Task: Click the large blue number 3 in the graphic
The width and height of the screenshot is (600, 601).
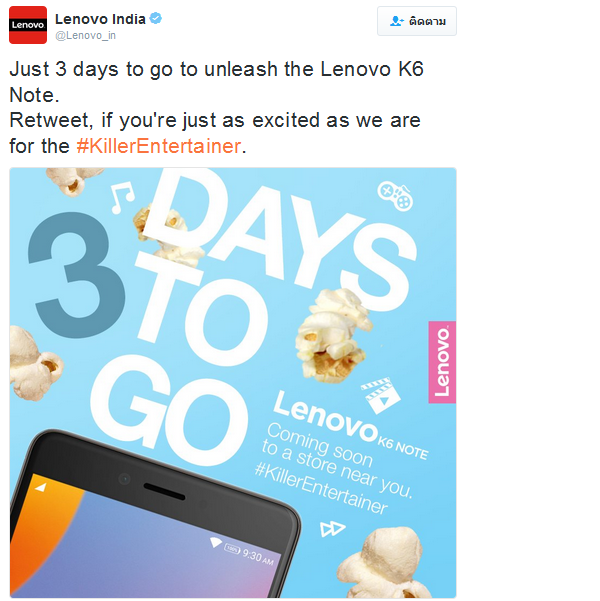Action: pyautogui.click(x=77, y=276)
